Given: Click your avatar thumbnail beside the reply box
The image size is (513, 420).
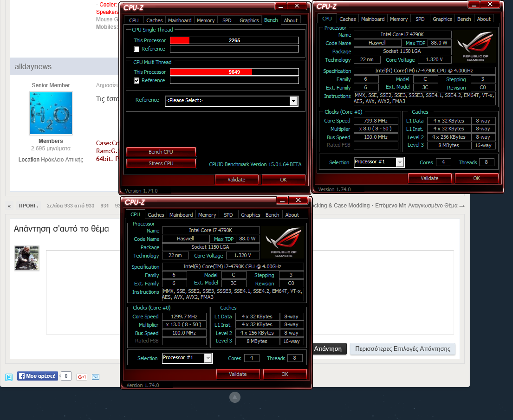Looking at the screenshot, I should 27,258.
